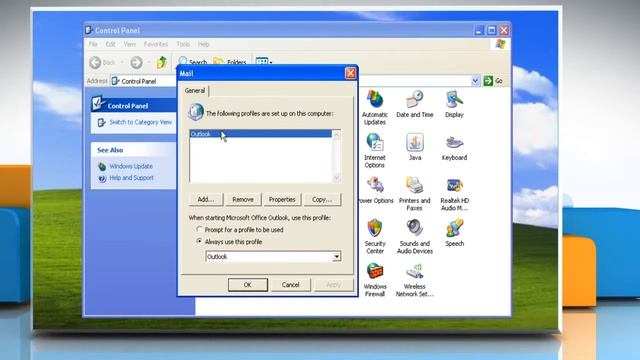Click the Add... button
This screenshot has width=640, height=360.
pos(206,200)
